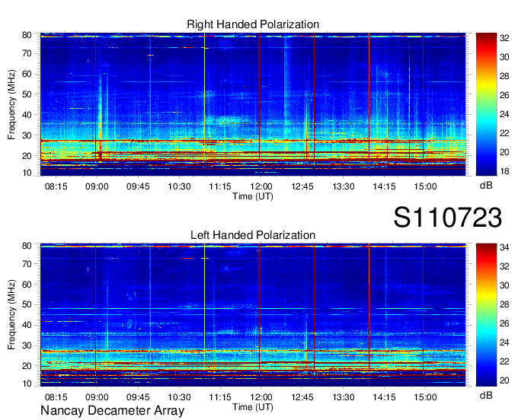
Task: Click the 30 frequency tick on Left Handed plot
Action: pos(27,345)
